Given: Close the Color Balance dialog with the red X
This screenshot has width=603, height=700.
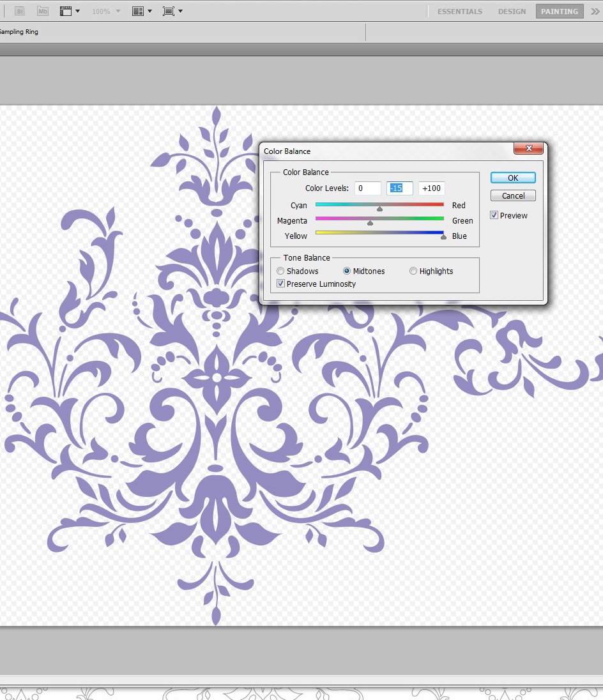Looking at the screenshot, I should pos(529,148).
